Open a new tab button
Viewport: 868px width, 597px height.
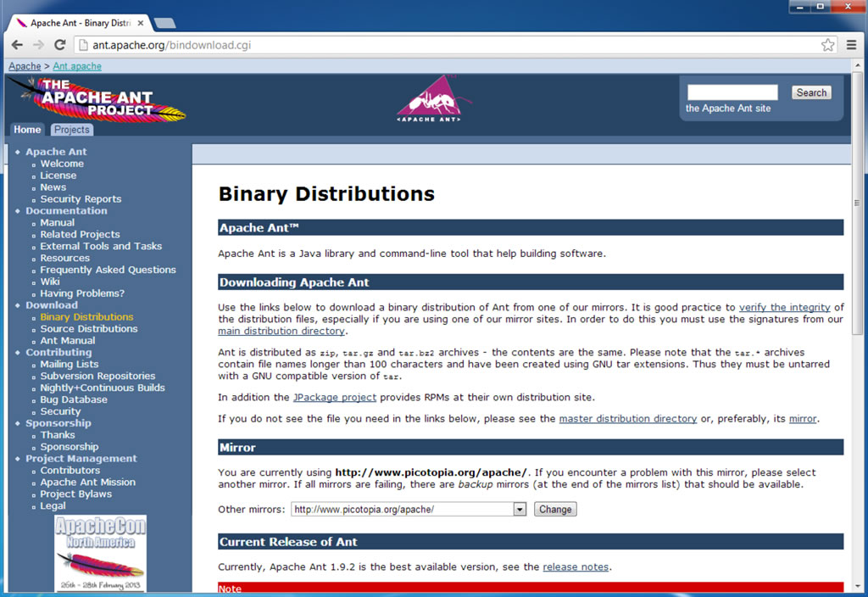tap(164, 23)
